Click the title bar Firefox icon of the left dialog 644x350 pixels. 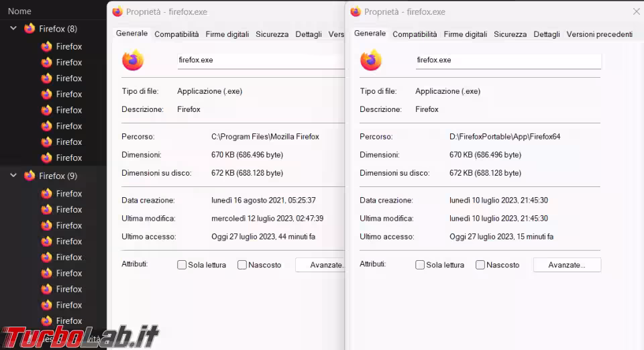118,11
